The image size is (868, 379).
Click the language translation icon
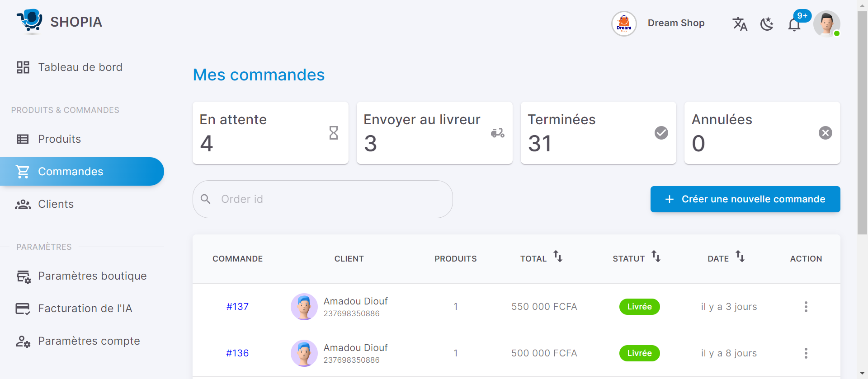(740, 24)
